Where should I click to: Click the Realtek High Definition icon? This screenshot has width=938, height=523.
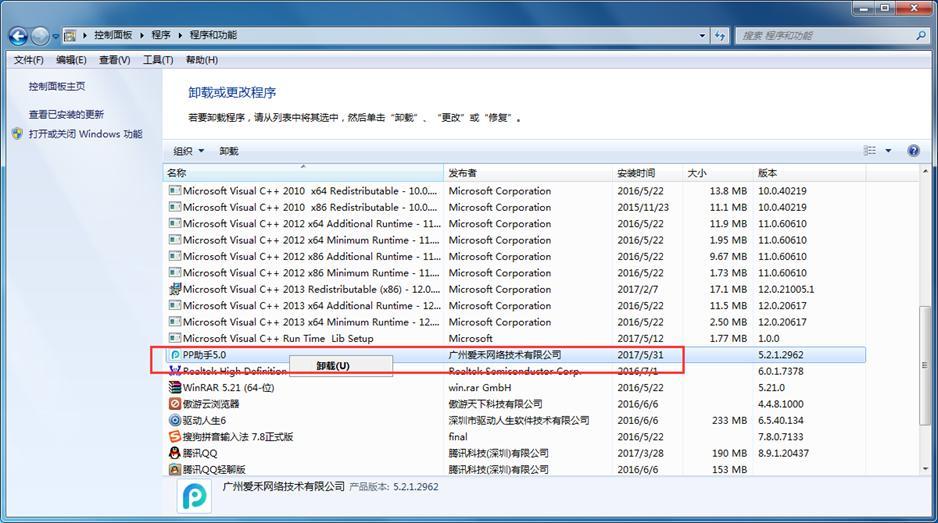point(175,371)
